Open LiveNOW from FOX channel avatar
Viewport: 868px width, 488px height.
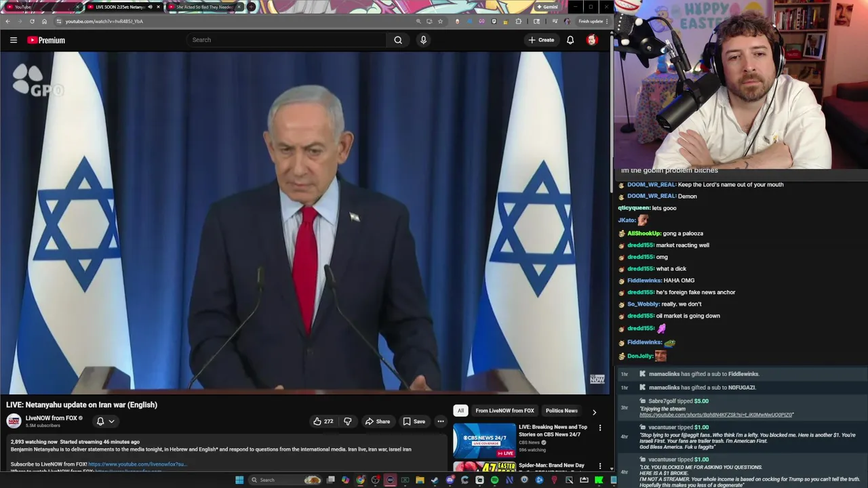pyautogui.click(x=14, y=421)
